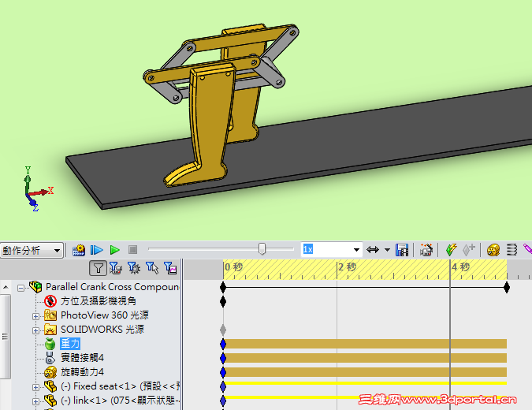Click the solid body contact icon
The width and height of the screenshot is (532, 410).
point(50,358)
